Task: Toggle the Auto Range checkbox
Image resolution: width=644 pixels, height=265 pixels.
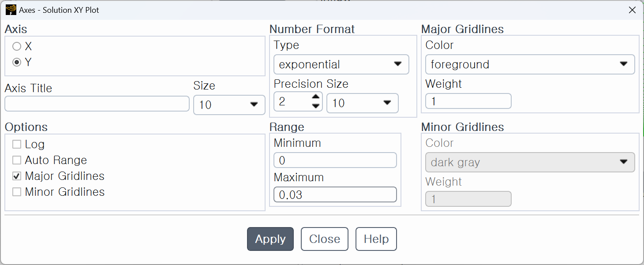Action: [17, 160]
